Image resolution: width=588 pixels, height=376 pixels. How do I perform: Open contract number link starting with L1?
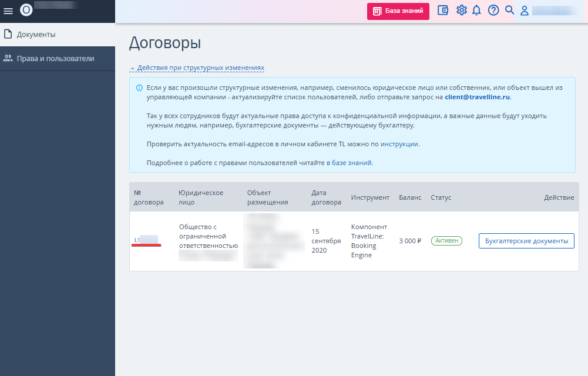click(x=146, y=240)
